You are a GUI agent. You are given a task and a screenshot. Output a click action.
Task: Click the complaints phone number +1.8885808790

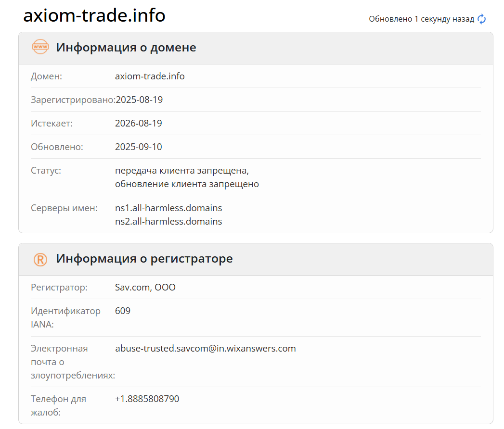[147, 399]
